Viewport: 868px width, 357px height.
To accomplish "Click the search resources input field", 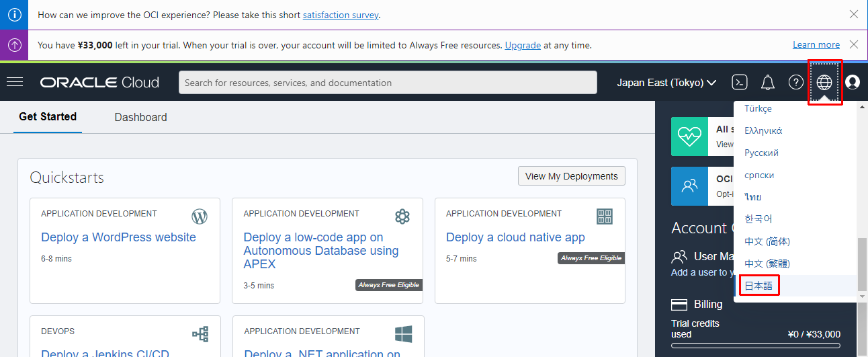I will (x=388, y=83).
